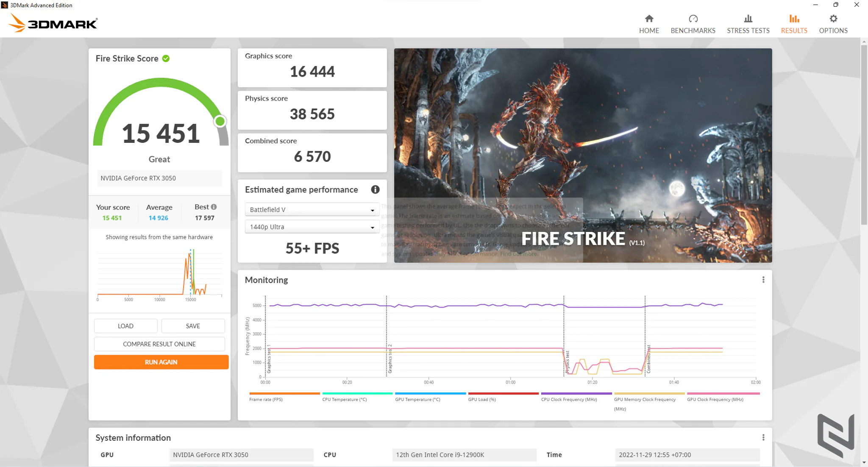Click the Physics test timeline marker
Screen dimensions: 868x467
(x=567, y=361)
